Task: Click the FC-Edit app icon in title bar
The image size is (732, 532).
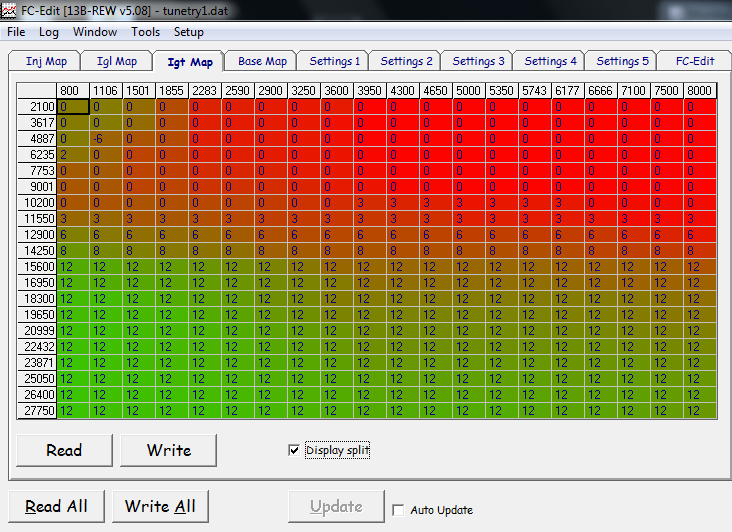Action: [10, 10]
